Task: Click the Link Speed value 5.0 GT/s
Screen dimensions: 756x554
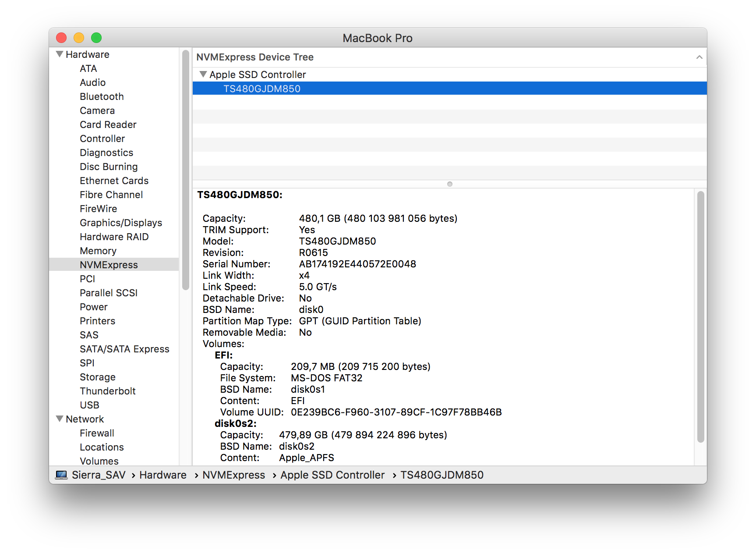Action: pos(318,287)
